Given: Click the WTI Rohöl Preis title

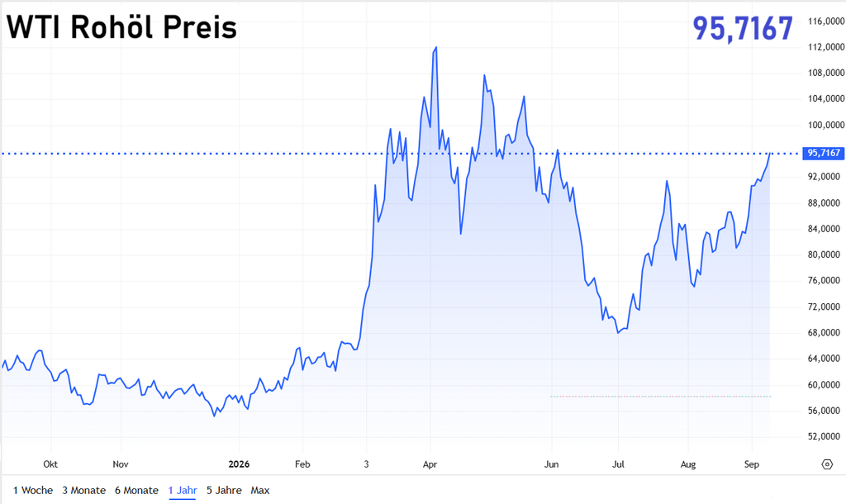Looking at the screenshot, I should tap(121, 27).
